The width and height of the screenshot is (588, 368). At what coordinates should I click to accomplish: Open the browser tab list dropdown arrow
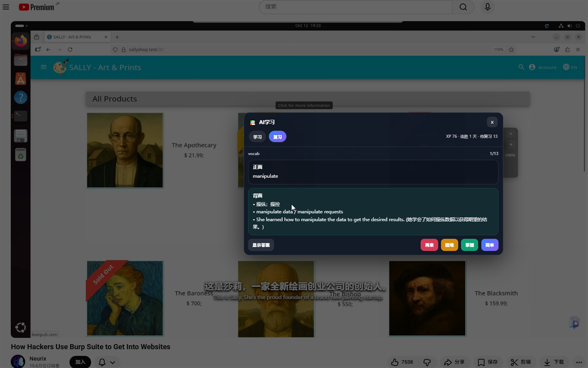[x=533, y=37]
